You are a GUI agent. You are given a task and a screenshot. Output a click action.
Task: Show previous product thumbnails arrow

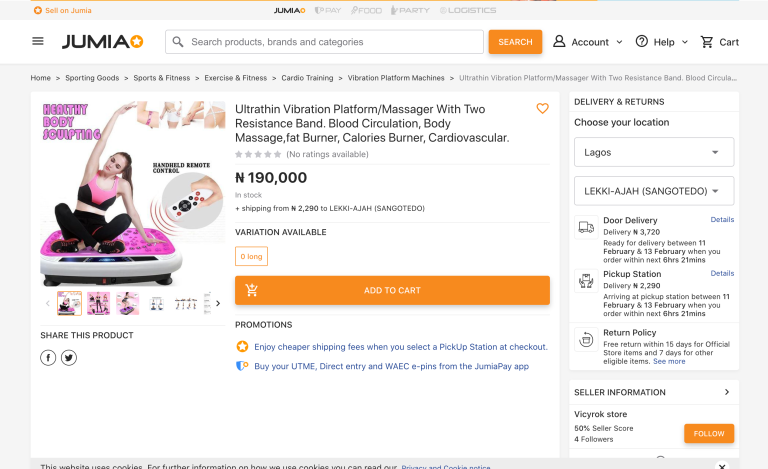tap(47, 303)
